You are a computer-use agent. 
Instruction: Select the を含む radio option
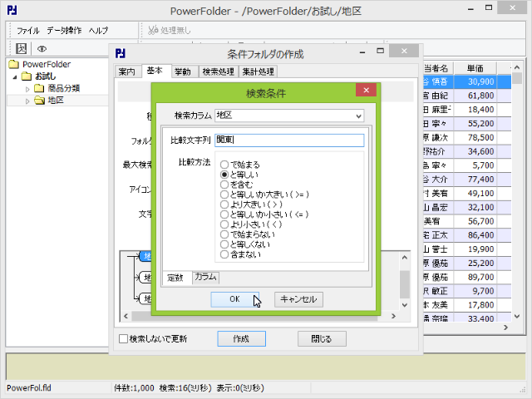pyautogui.click(x=237, y=185)
